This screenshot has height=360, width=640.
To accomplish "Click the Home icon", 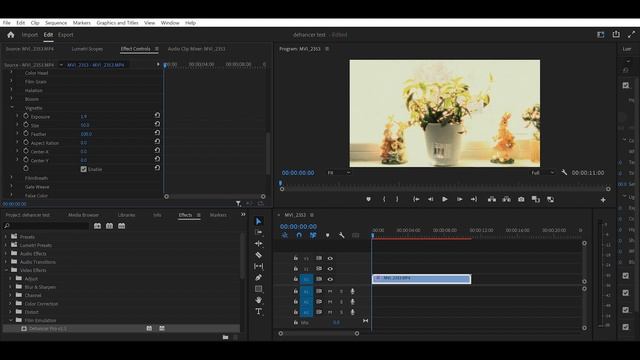I will [11, 35].
